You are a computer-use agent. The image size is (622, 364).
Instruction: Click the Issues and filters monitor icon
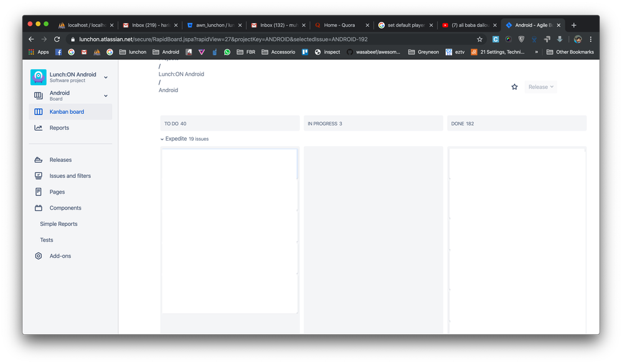39,175
